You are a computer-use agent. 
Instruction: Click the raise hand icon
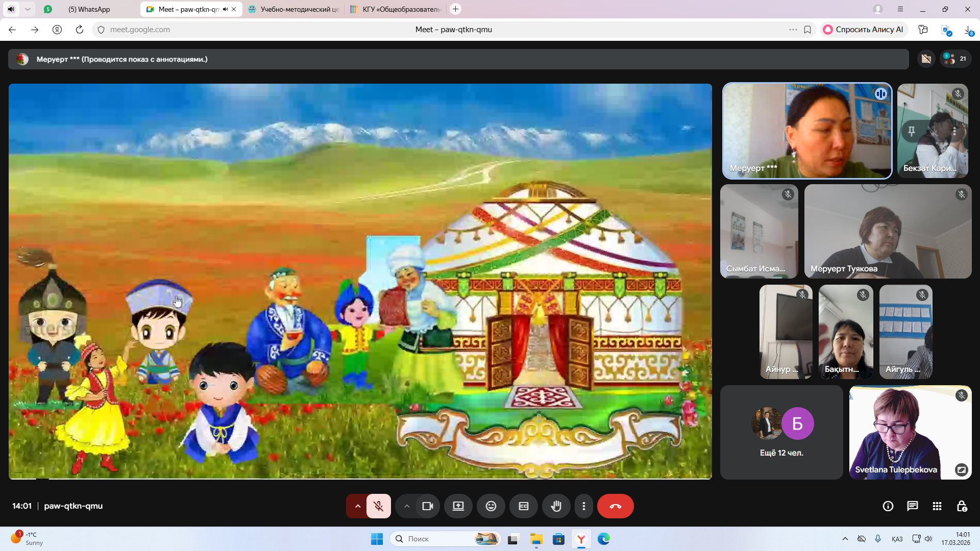click(x=556, y=506)
